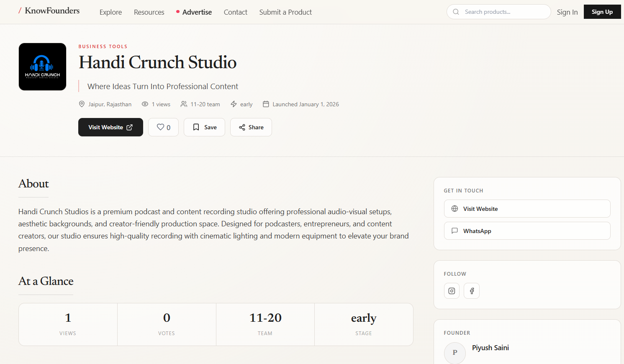Click the '11-20 team' text
Viewport: 624px width, 364px height.
205,104
